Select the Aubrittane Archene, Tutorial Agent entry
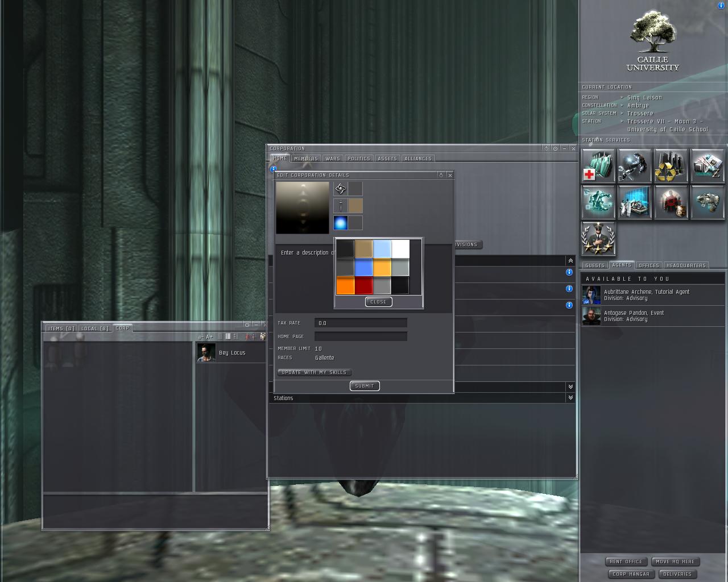The image size is (728, 582). (652, 295)
